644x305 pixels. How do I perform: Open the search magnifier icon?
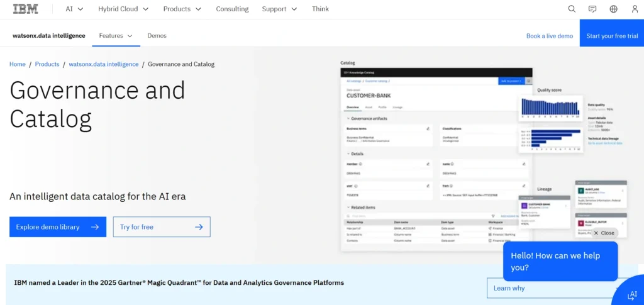[x=572, y=9]
